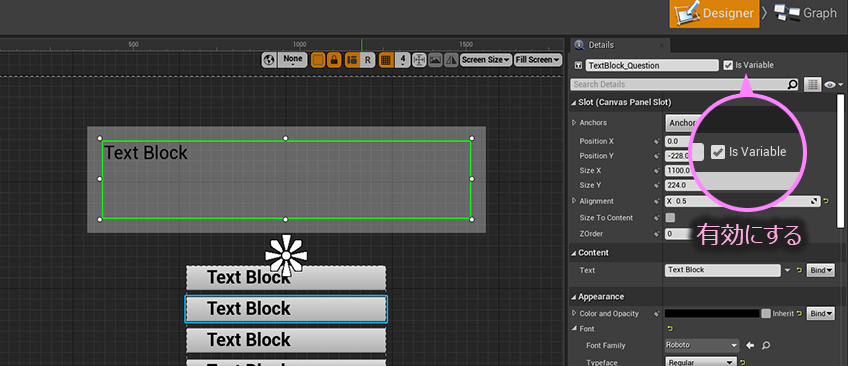Viewport: 848px width, 366px height.
Task: Toggle the dashed widget outlines icon
Action: pyautogui.click(x=318, y=60)
